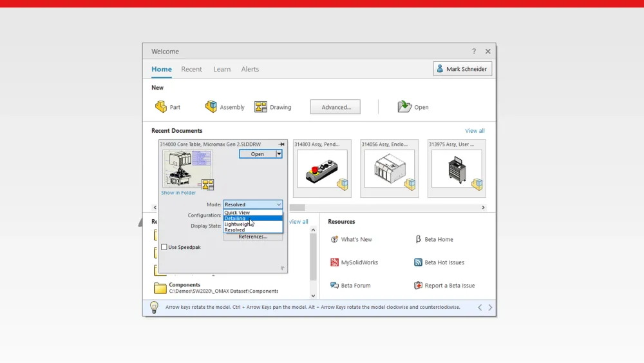Click View all link next to Resources
Viewport: 644px width, 363px height.
pyautogui.click(x=299, y=222)
